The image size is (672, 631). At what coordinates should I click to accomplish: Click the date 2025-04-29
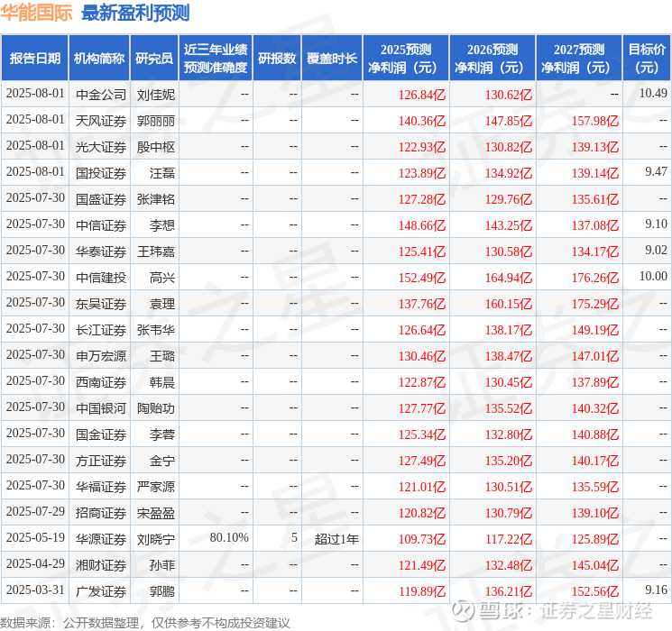tap(35, 563)
